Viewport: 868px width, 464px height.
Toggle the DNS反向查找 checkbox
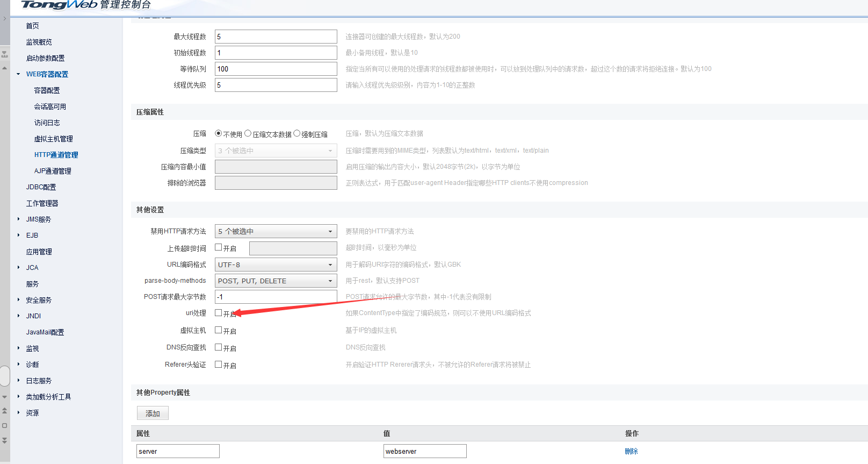[219, 347]
